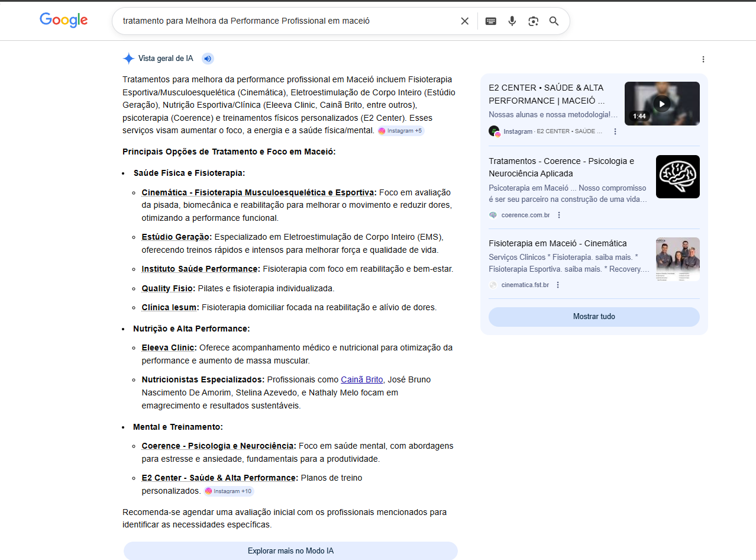The image size is (756, 560).
Task: Click the cinematica.fst.br source domain
Action: [x=525, y=285]
